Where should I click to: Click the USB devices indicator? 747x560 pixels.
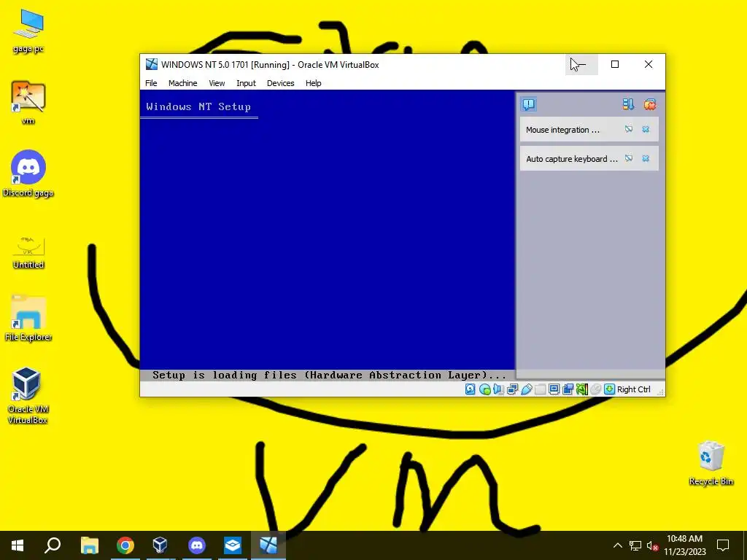coord(526,389)
